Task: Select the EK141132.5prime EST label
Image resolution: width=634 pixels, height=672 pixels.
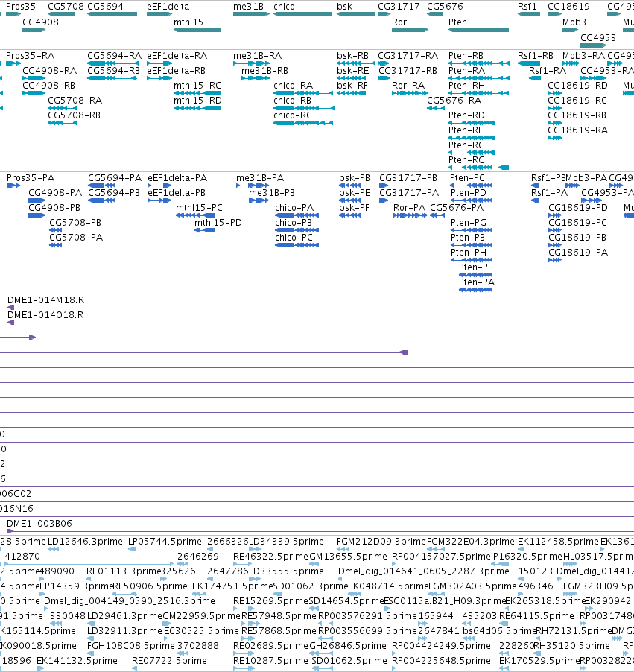Action: 77,661
